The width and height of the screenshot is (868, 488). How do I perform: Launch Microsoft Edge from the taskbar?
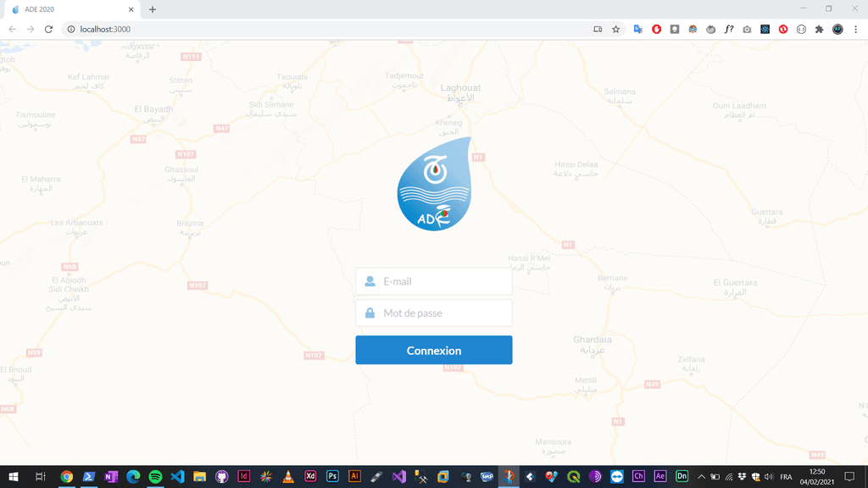click(133, 476)
